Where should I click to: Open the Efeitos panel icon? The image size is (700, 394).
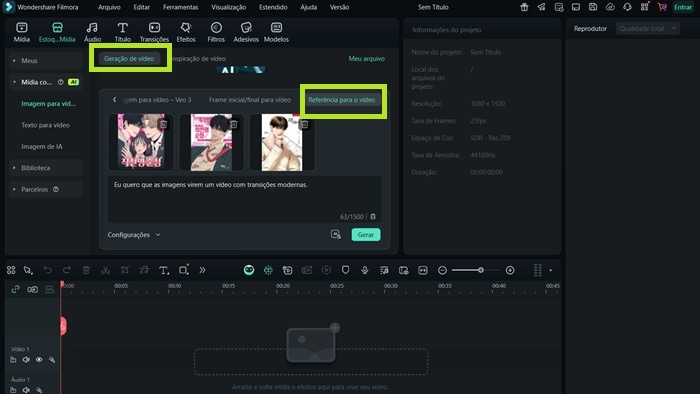(186, 28)
